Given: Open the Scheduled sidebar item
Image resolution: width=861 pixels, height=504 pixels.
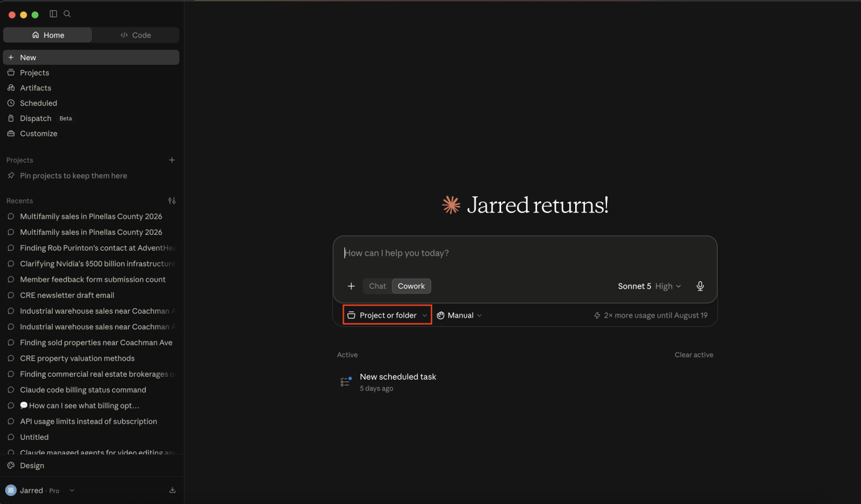Looking at the screenshot, I should (91, 103).
